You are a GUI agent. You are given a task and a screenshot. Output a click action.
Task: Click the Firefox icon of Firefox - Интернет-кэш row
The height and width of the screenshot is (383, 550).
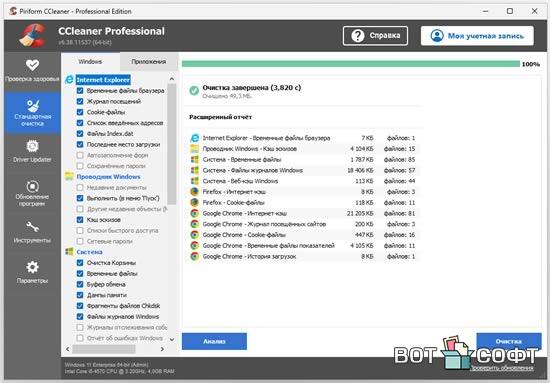(194, 192)
